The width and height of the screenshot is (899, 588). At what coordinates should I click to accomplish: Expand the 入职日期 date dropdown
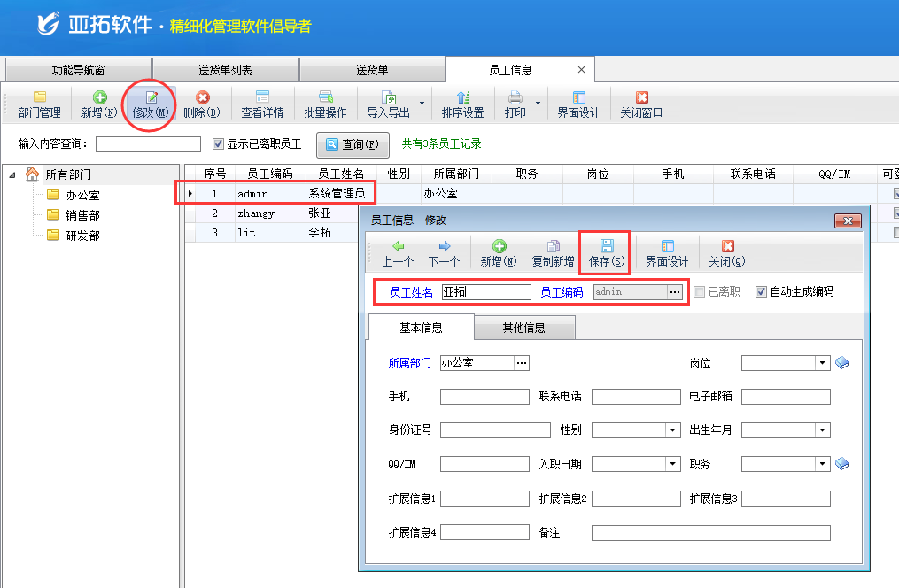coord(671,463)
